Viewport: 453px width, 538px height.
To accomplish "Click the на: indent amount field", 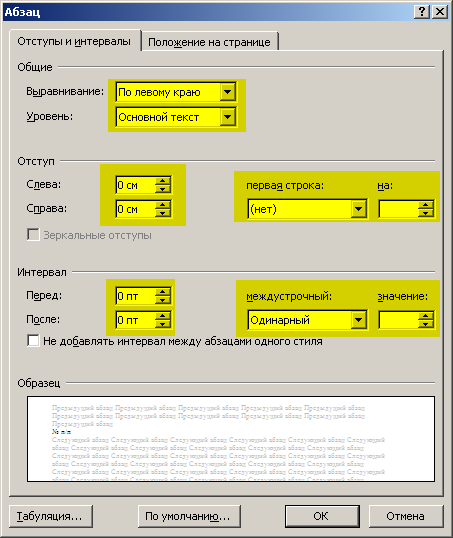I will coord(399,209).
